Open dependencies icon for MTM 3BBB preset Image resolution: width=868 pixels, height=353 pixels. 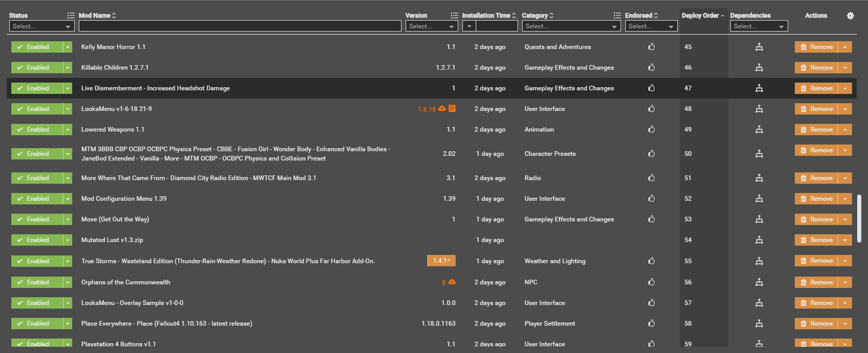[x=759, y=154]
